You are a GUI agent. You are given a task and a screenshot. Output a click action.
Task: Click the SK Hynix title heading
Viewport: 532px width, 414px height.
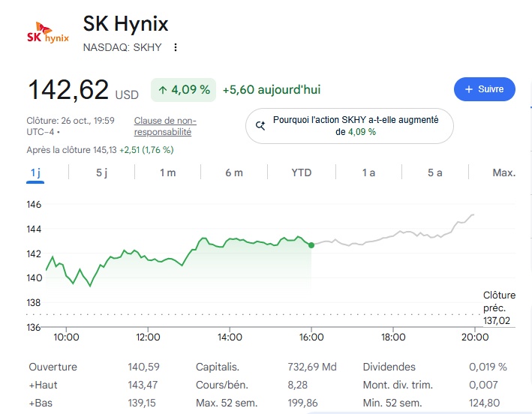point(125,24)
